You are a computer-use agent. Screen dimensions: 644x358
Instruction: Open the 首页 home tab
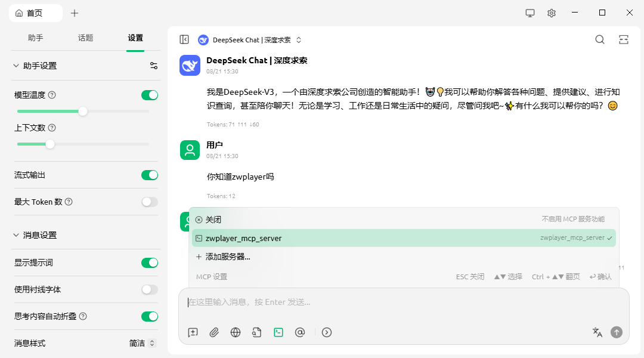[x=36, y=13]
